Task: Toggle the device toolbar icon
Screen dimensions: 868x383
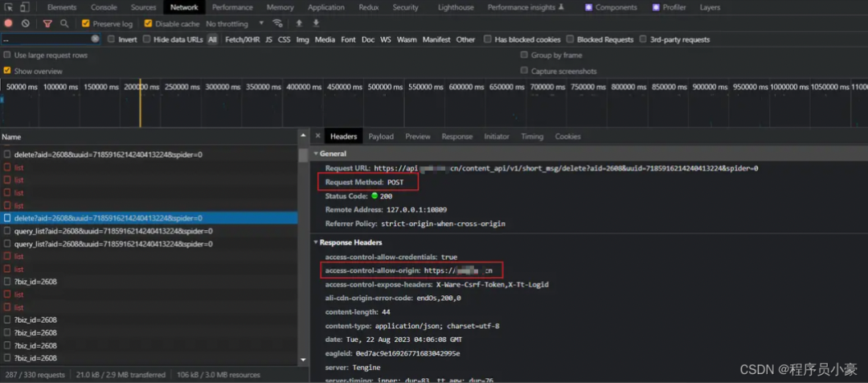Action: pyautogui.click(x=25, y=7)
